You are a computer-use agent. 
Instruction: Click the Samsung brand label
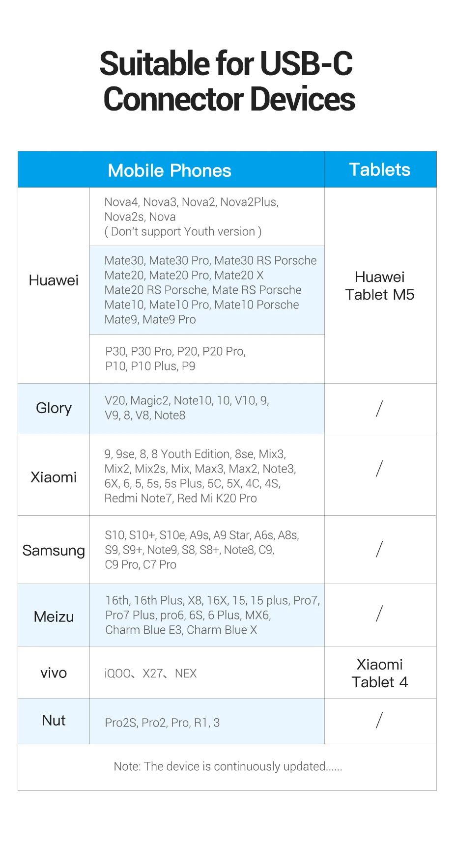point(54,550)
